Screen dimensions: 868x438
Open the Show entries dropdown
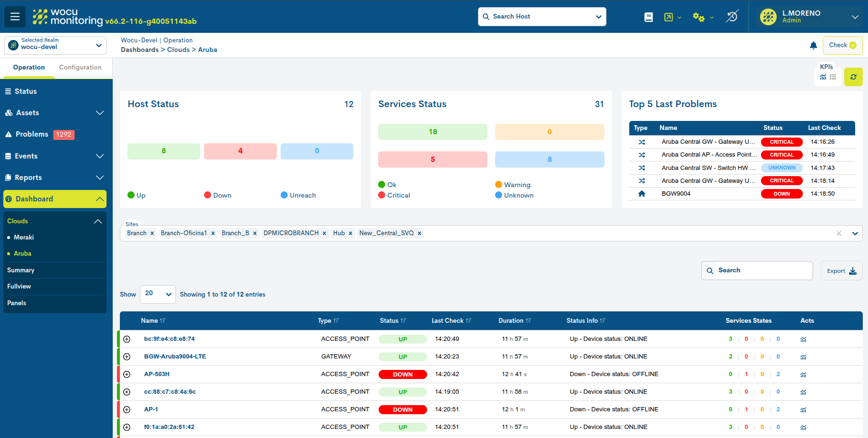point(157,294)
